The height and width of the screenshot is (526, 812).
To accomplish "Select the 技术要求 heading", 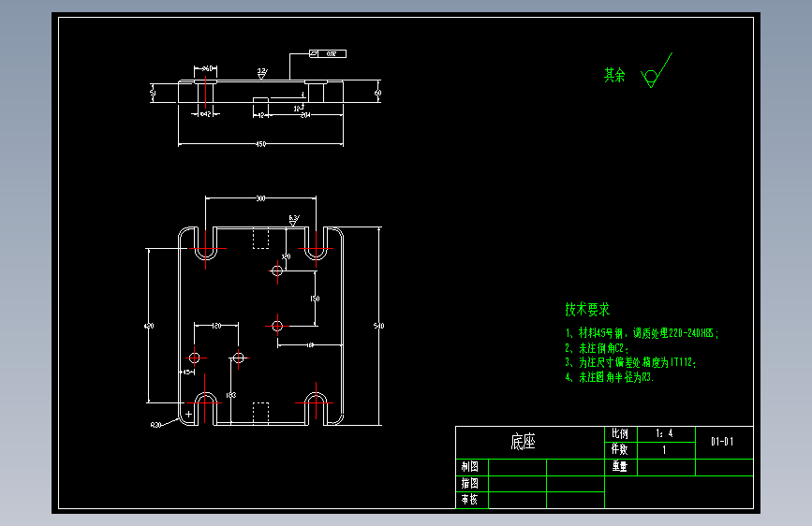I will [587, 310].
